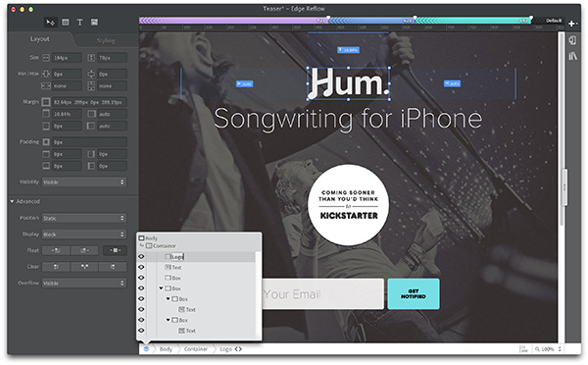The height and width of the screenshot is (365, 588).
Task: Click the top margin 10.84% label on canvas
Action: (348, 50)
